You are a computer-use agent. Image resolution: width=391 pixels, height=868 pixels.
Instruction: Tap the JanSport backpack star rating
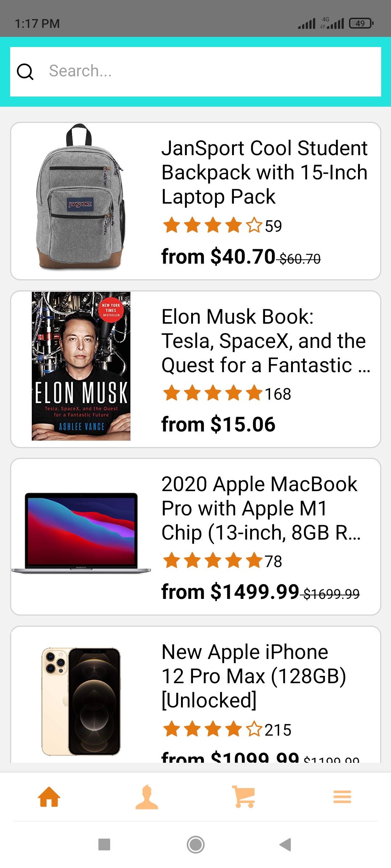212,225
